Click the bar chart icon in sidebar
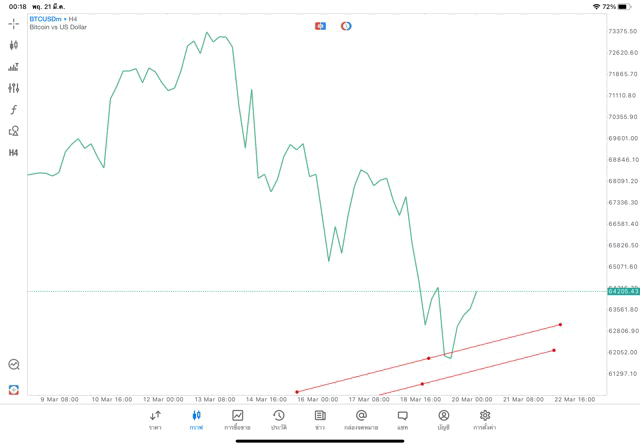This screenshot has height=447, width=640. tap(14, 67)
